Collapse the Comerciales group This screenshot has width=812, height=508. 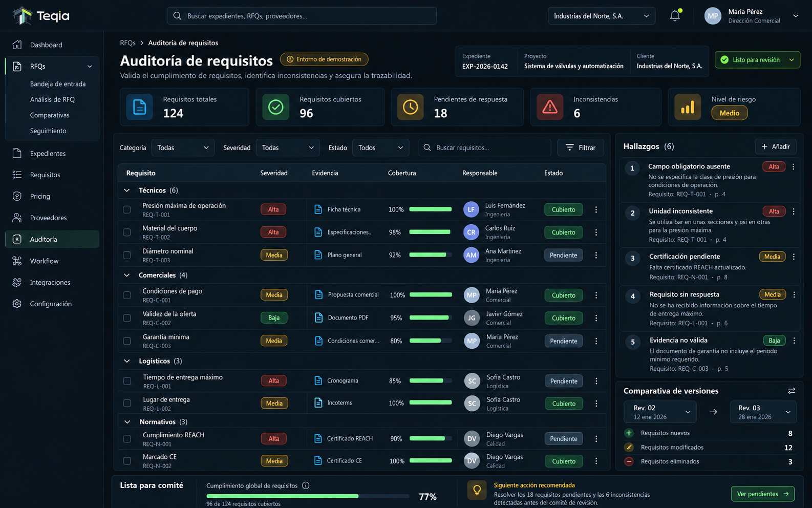point(127,275)
